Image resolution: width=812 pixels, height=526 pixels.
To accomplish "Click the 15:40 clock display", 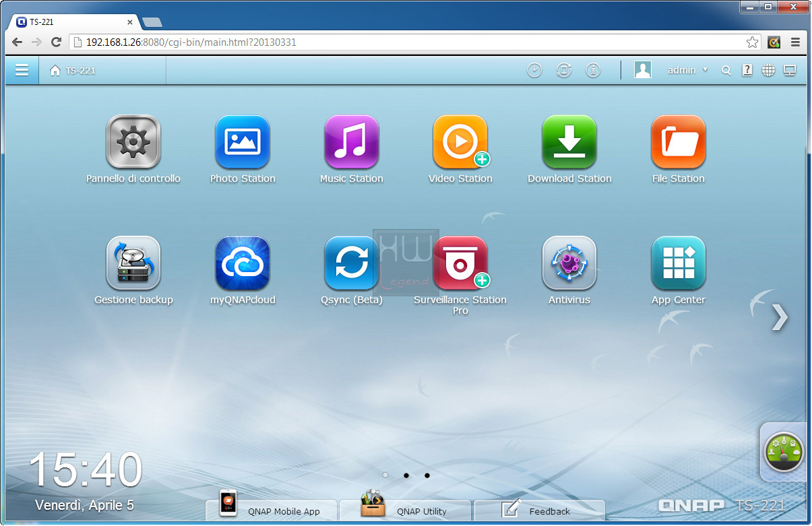I will pyautogui.click(x=86, y=470).
